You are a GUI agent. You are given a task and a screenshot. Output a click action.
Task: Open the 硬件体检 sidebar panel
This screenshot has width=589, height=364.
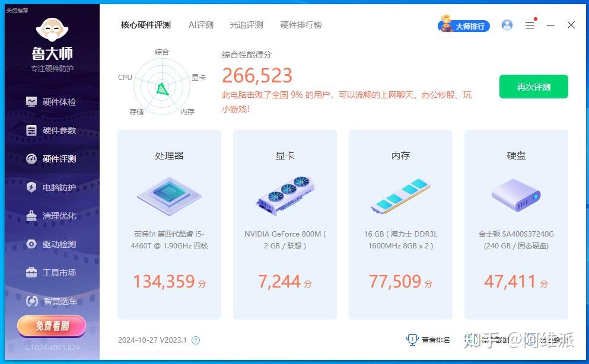tap(52, 101)
